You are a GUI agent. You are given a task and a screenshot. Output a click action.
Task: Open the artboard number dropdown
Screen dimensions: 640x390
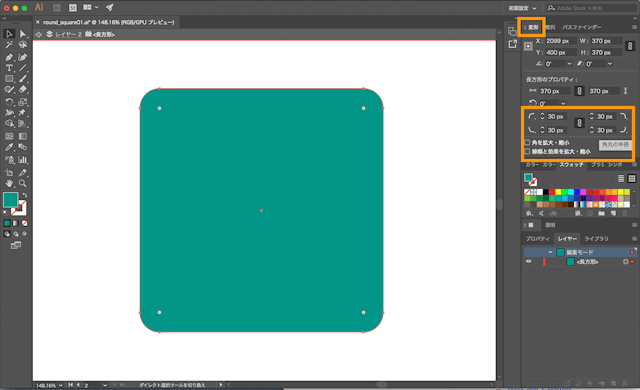tap(105, 385)
